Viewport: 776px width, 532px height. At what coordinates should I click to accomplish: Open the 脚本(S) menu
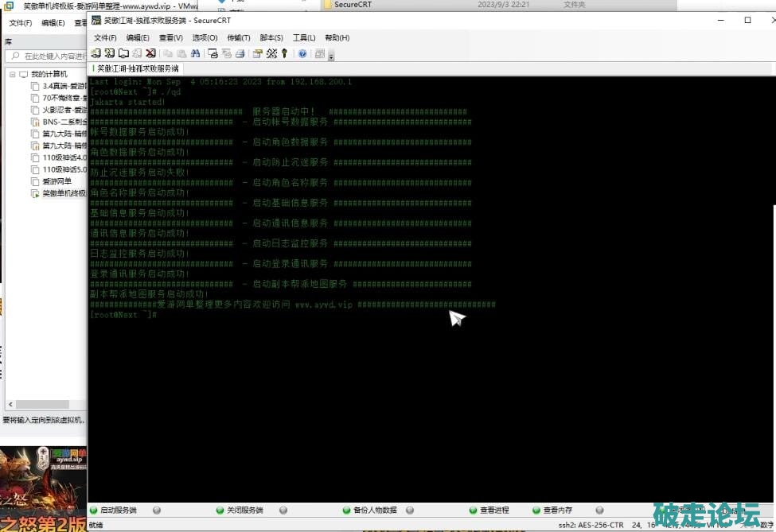point(271,37)
